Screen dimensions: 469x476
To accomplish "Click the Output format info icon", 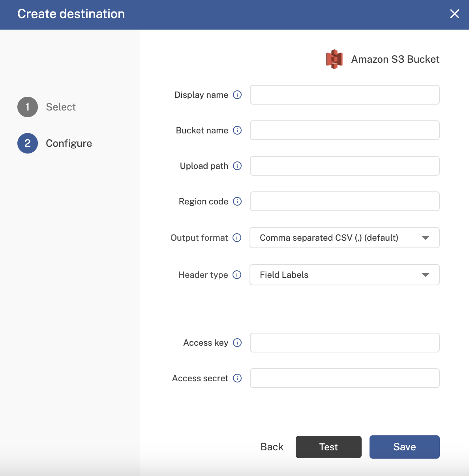I will [237, 238].
